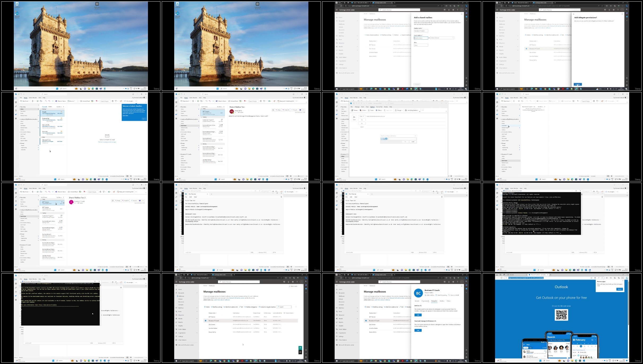Uncheck Business IT Coach row in Dark mode frame
Image resolution: width=643 pixels, height=364 pixels.
[205, 321]
